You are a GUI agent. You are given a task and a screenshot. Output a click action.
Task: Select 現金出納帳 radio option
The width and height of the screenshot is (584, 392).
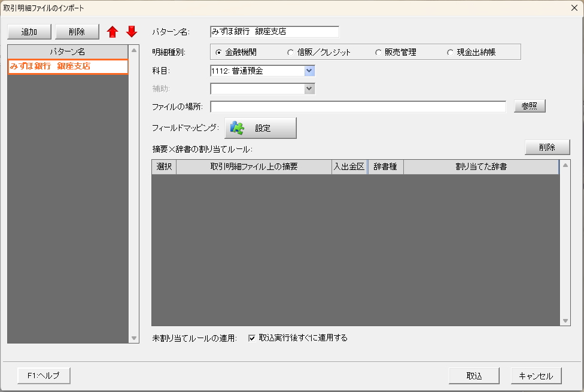[471, 52]
